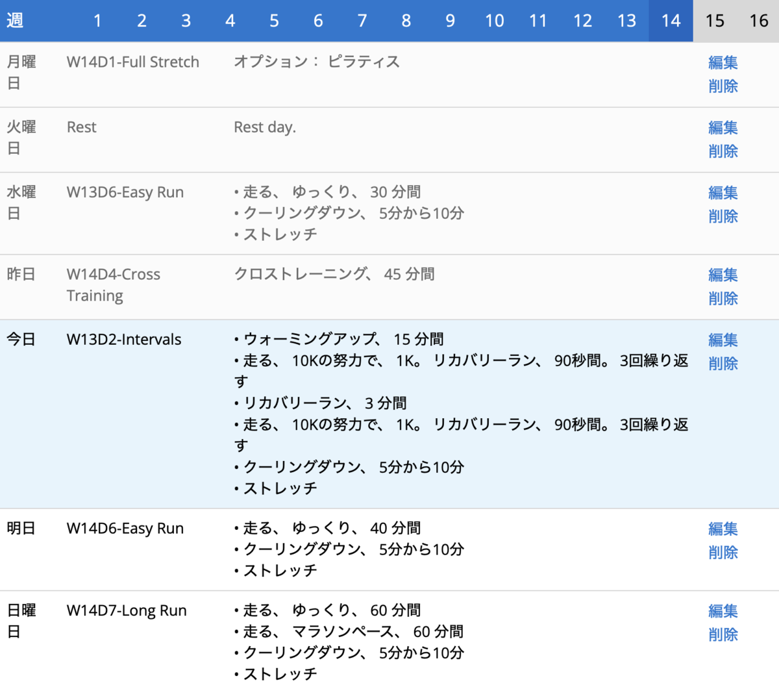Click the W14D7-Long Run workout name
Viewport: 779px width, 700px height.
pyautogui.click(x=127, y=610)
